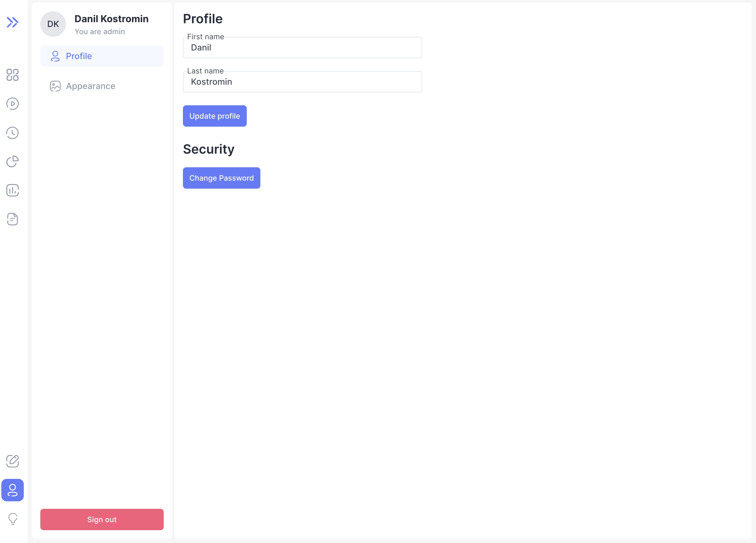Click the image icon beside Appearance

(x=55, y=86)
